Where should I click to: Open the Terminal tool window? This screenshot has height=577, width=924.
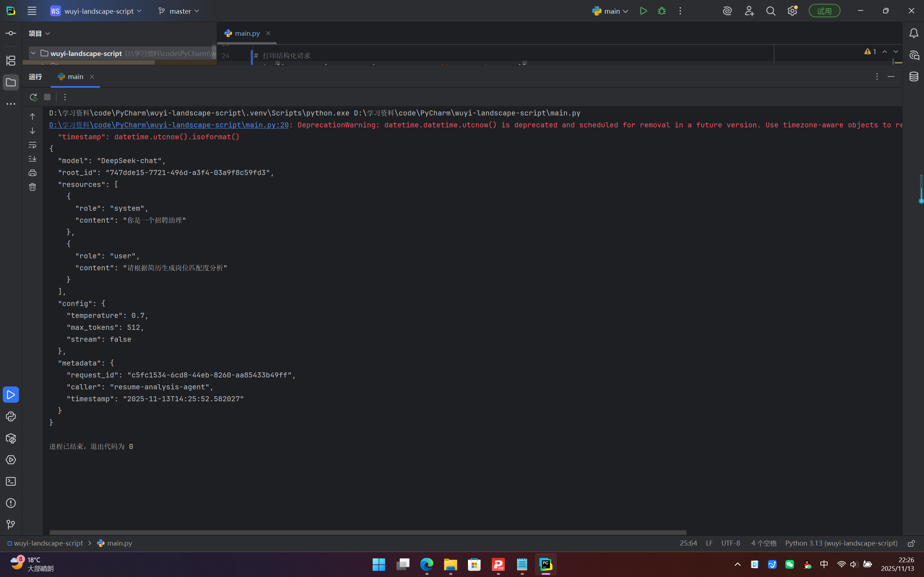click(x=11, y=481)
